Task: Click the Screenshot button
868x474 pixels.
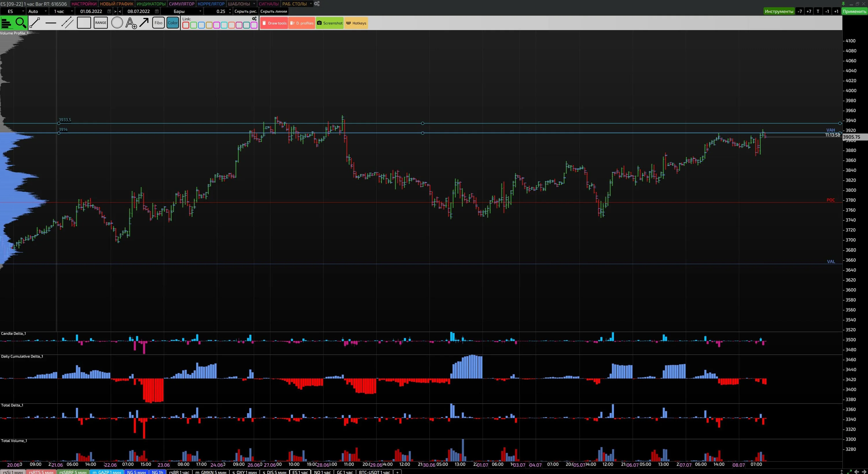Action: [x=330, y=23]
